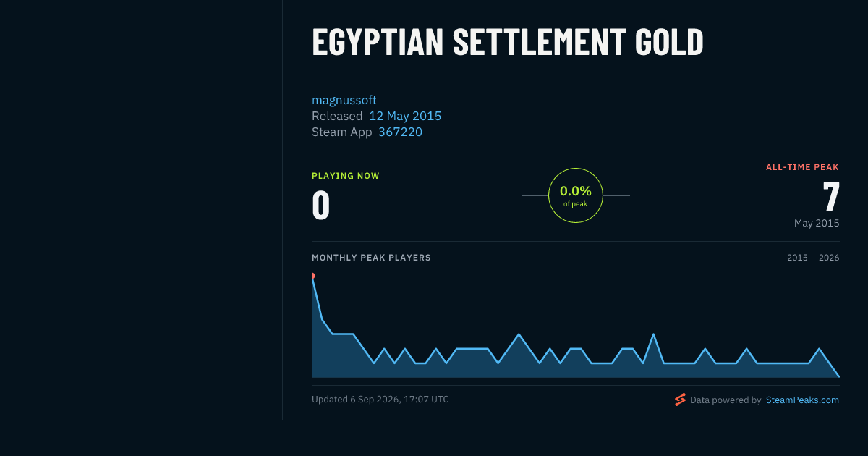Image resolution: width=868 pixels, height=456 pixels.
Task: Click the release date 12 May 2015
Action: point(405,116)
